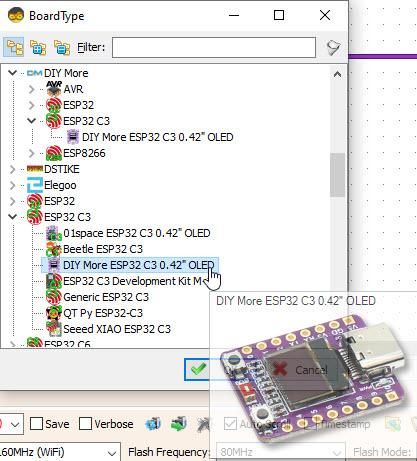Click the green compile icon beside Verbose
417x461 pixels.
179,424
